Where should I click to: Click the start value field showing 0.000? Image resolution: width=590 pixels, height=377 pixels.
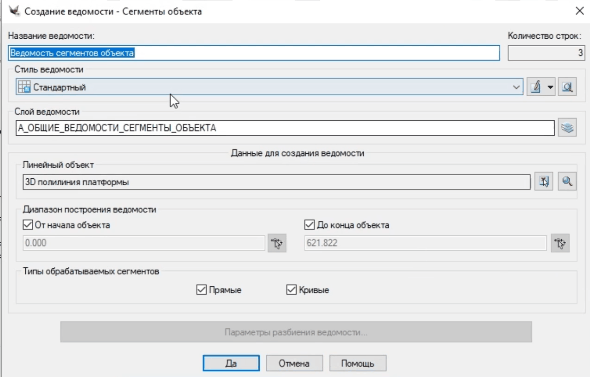144,243
